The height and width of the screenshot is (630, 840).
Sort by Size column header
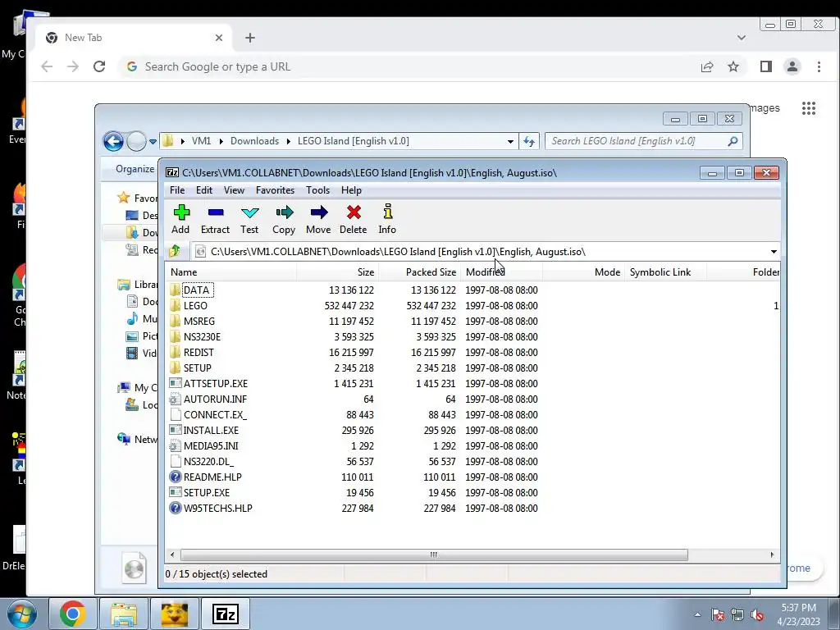click(337, 272)
